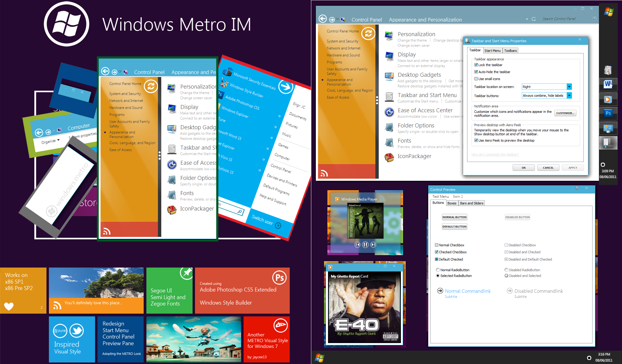
Task: Go to previous track in Media Player preview
Action: pyautogui.click(x=357, y=244)
